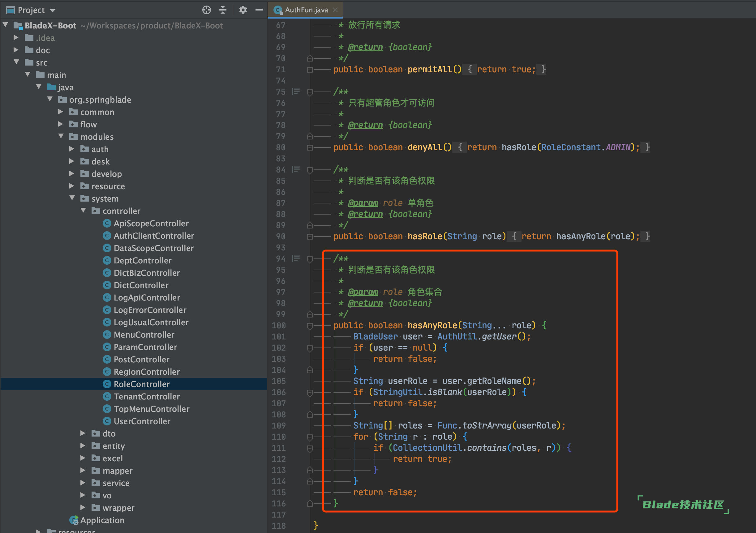Click the DictController class icon
The height and width of the screenshot is (533, 756).
coord(107,285)
